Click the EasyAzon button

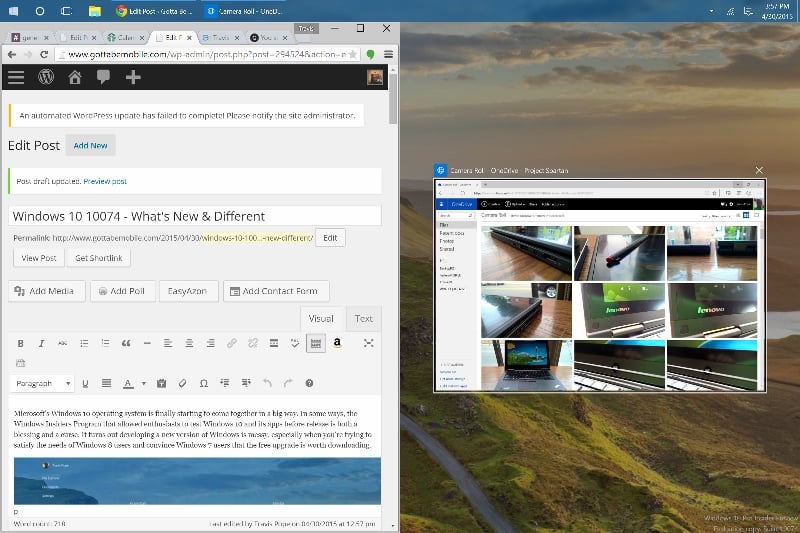(x=188, y=291)
